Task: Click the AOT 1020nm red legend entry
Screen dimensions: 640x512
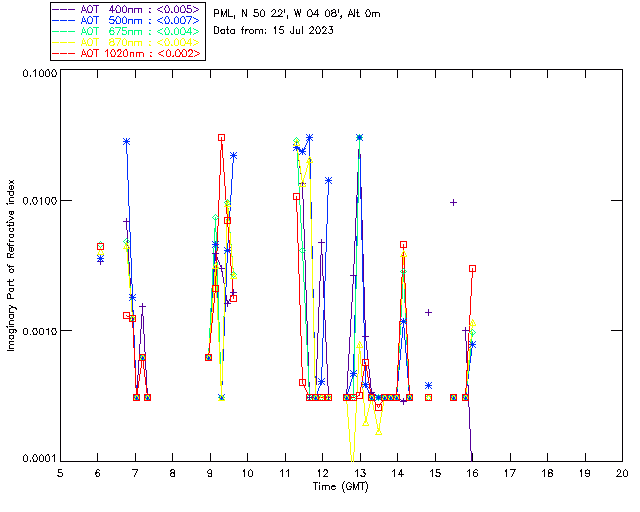Action: pyautogui.click(x=127, y=53)
